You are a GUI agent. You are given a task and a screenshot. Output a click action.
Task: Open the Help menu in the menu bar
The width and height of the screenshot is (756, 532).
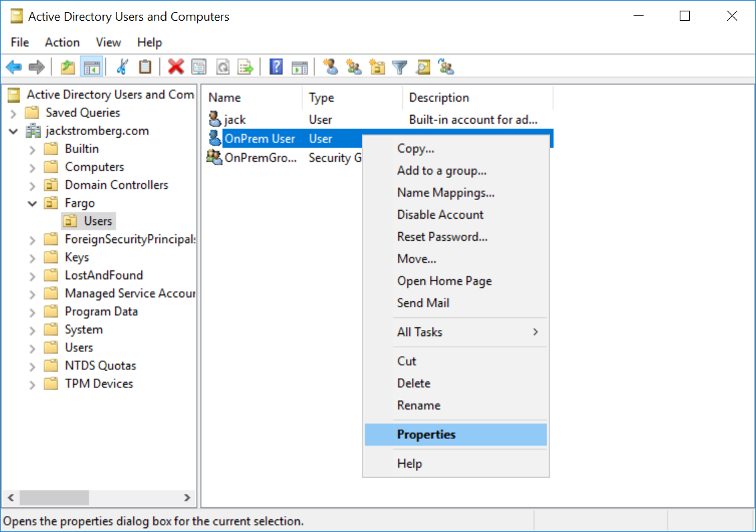click(x=149, y=42)
